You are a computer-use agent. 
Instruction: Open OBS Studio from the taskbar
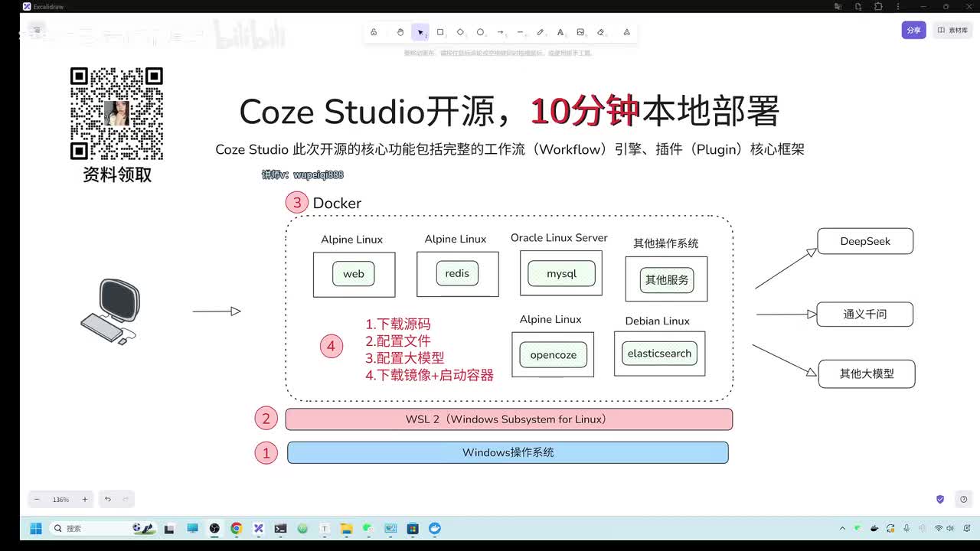pos(214,528)
